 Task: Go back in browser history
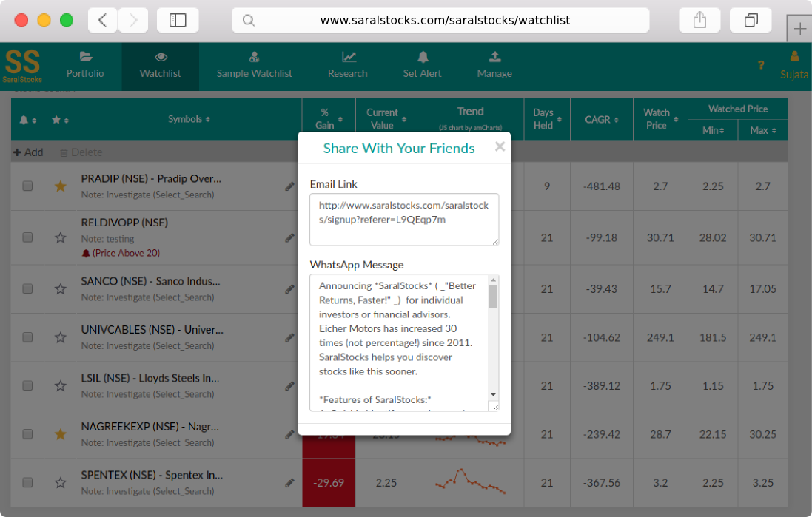point(103,20)
